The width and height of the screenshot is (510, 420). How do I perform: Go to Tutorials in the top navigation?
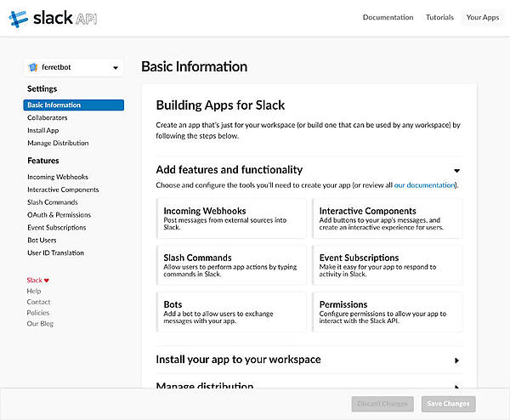pos(439,17)
